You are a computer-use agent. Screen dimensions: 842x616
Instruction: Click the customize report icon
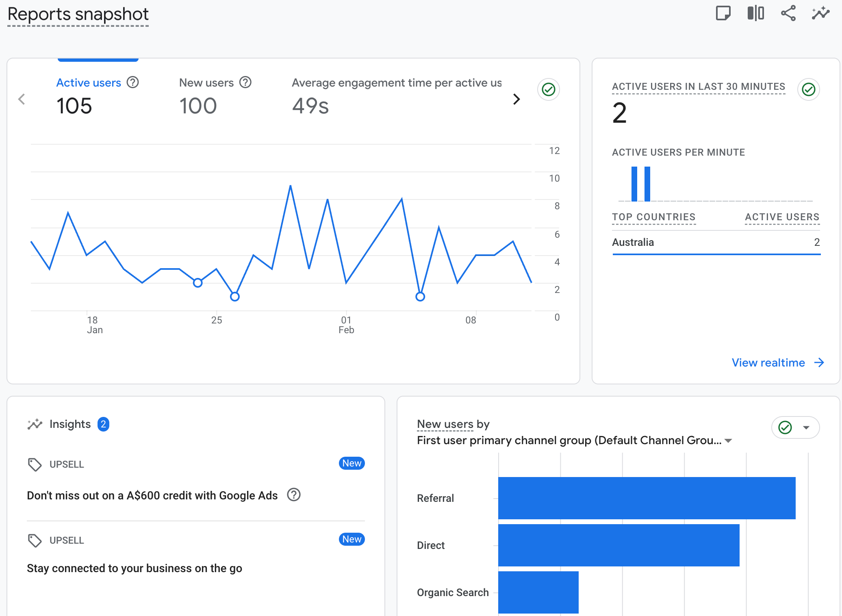(x=723, y=13)
